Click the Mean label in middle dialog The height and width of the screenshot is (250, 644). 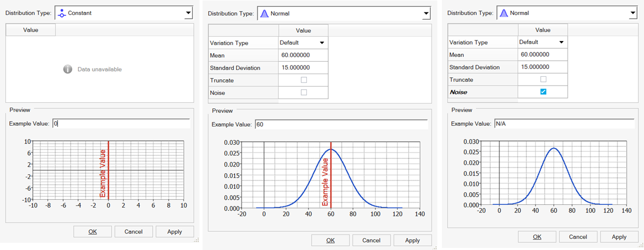217,55
